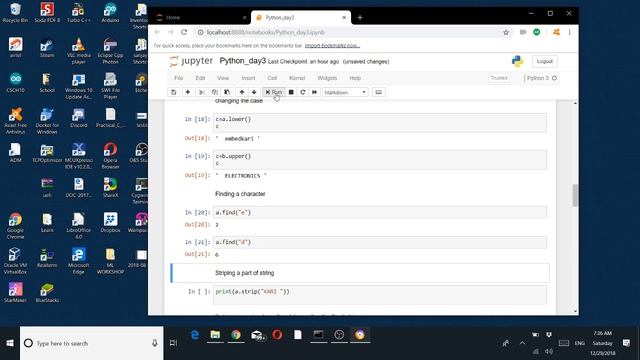Open the File menu in Jupyter

click(178, 78)
